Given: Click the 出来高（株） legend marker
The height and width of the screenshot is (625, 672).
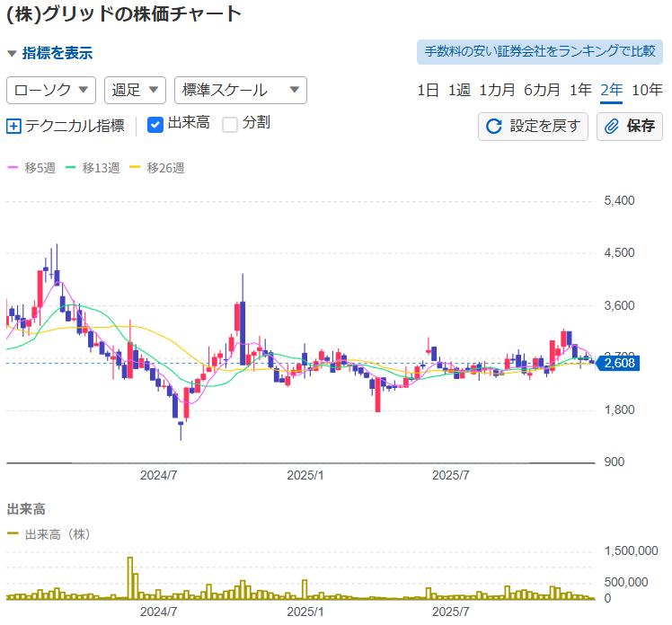Looking at the screenshot, I should [x=13, y=533].
